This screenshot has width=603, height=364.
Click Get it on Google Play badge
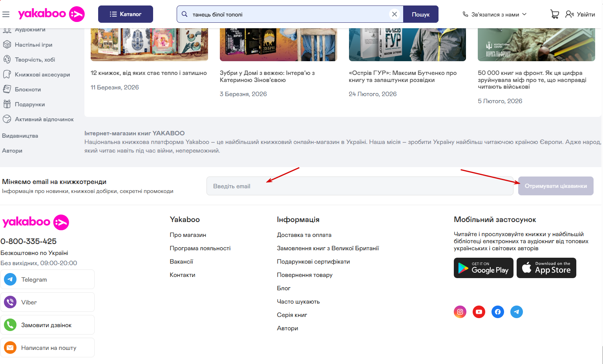coord(484,268)
